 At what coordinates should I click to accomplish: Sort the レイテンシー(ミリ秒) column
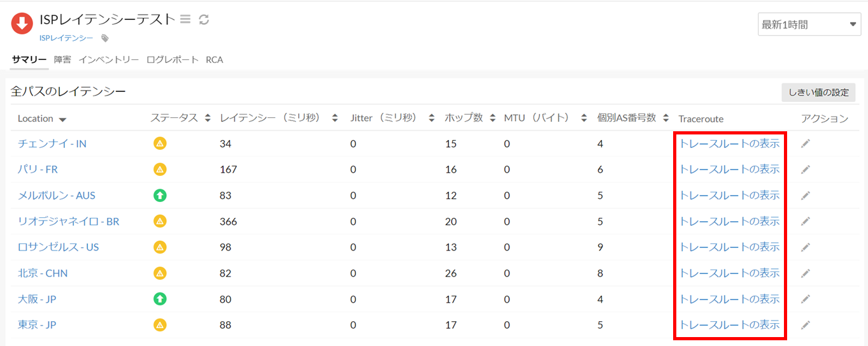(335, 118)
